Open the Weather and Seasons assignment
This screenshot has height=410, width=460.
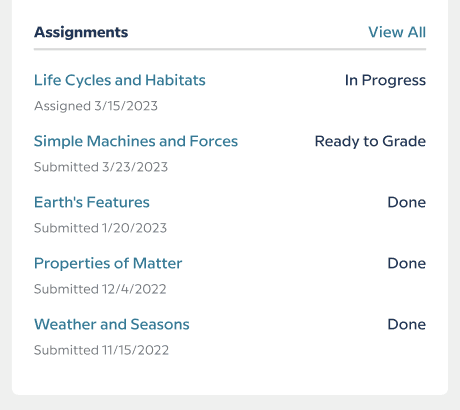point(112,324)
